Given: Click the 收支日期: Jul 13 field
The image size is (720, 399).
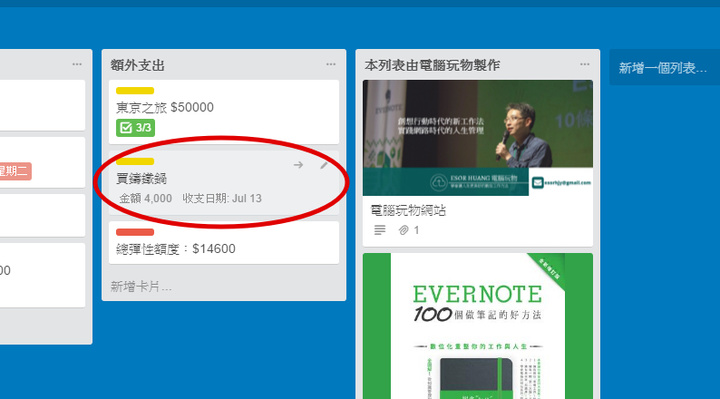Looking at the screenshot, I should point(222,198).
